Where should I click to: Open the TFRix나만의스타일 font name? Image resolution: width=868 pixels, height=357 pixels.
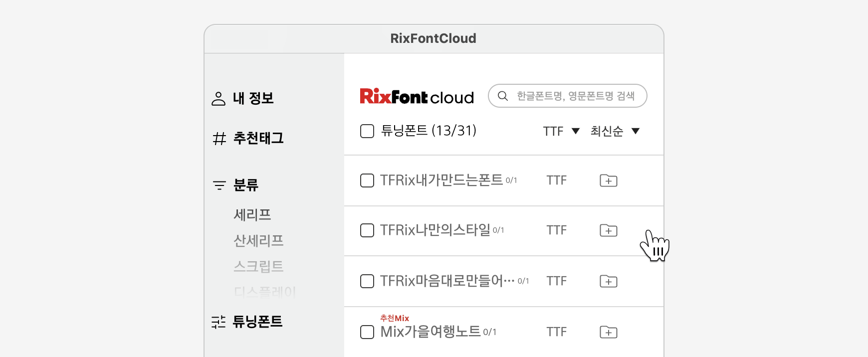click(x=435, y=230)
